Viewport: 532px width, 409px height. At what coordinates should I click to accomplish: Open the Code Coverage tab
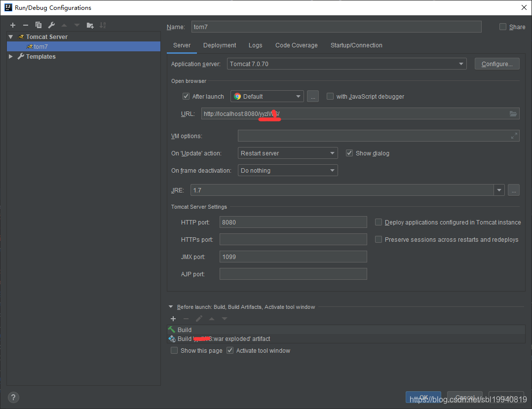click(x=296, y=45)
